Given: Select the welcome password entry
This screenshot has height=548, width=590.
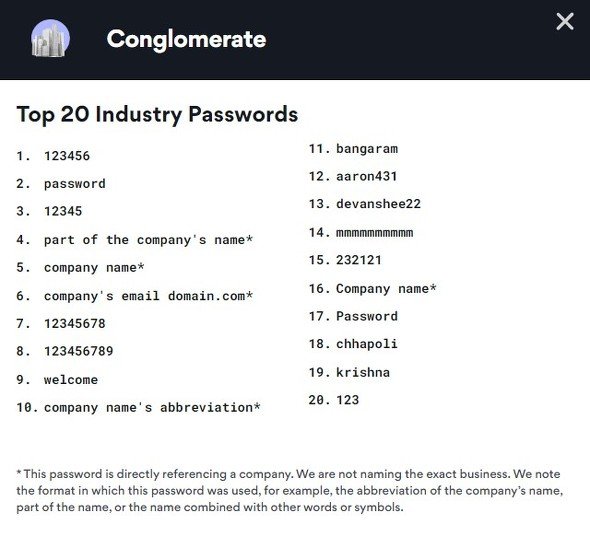Looking at the screenshot, I should point(71,380).
